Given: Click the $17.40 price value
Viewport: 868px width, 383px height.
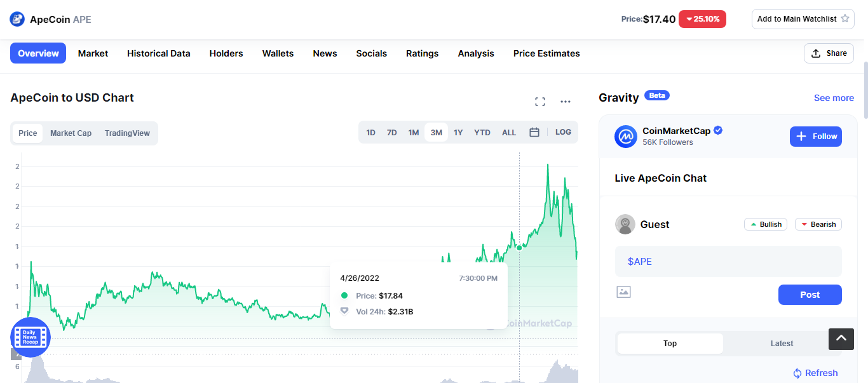Looking at the screenshot, I should pyautogui.click(x=659, y=19).
